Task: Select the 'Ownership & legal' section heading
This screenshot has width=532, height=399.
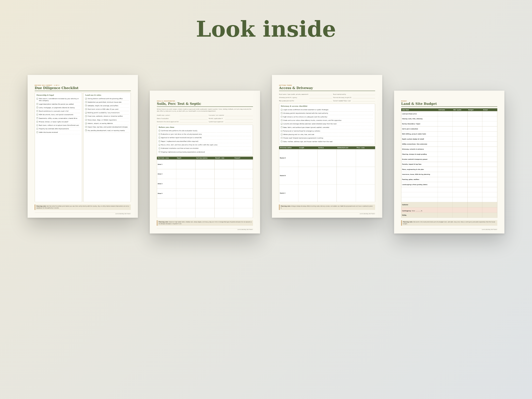Action: 45,95
